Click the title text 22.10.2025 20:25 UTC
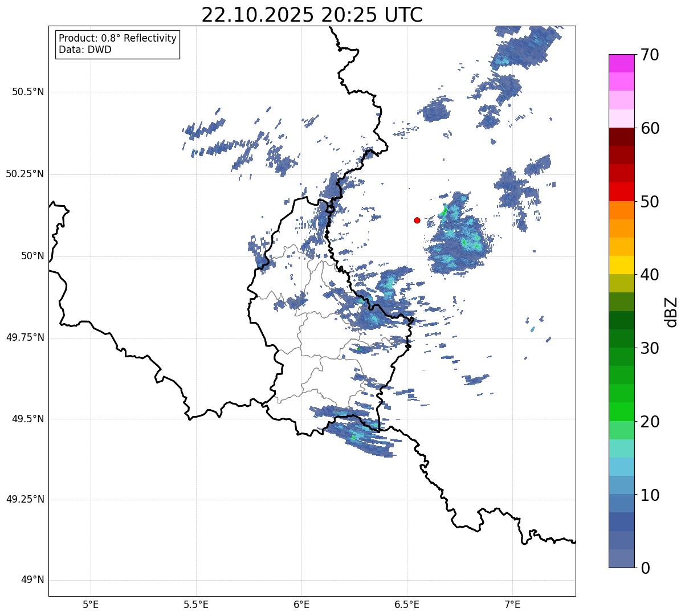The height and width of the screenshot is (616, 685). 312,15
